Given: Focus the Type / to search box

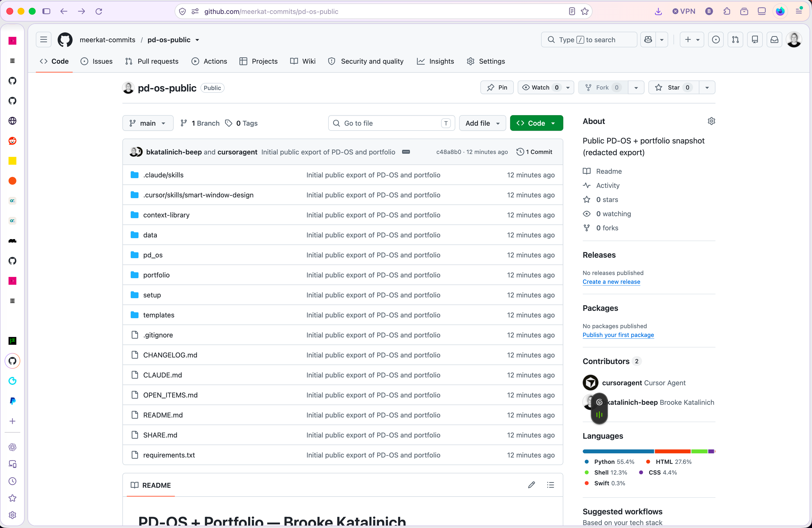Looking at the screenshot, I should [x=589, y=40].
